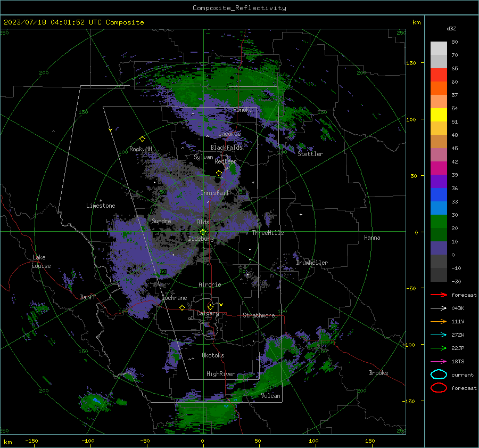Screen dimensions: 479x448
Task: Click the Vulcan label
Action: click(x=271, y=396)
